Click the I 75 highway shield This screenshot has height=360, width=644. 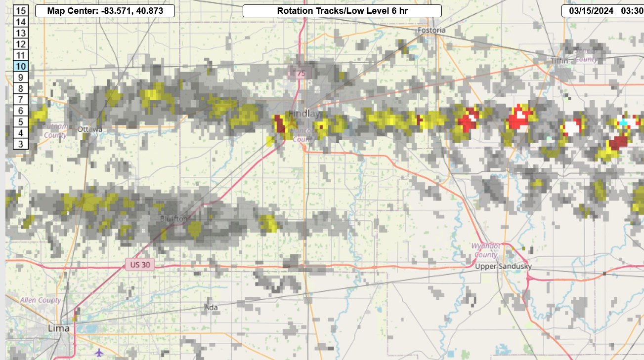click(299, 74)
